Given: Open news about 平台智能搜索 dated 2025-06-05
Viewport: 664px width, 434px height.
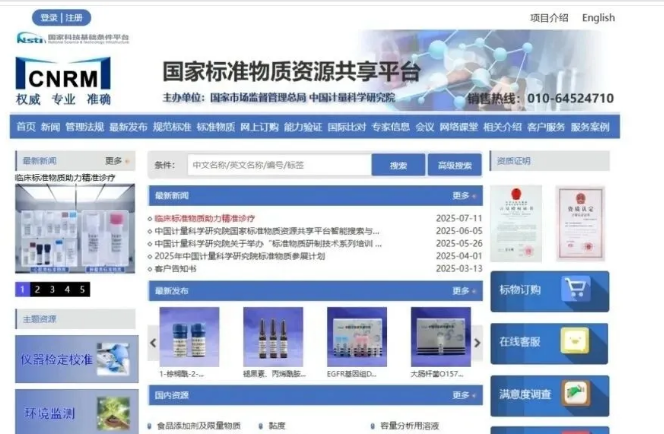Looking at the screenshot, I should (x=267, y=231).
